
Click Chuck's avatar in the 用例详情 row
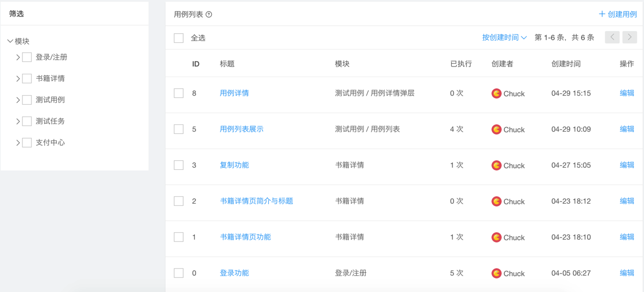click(x=496, y=93)
